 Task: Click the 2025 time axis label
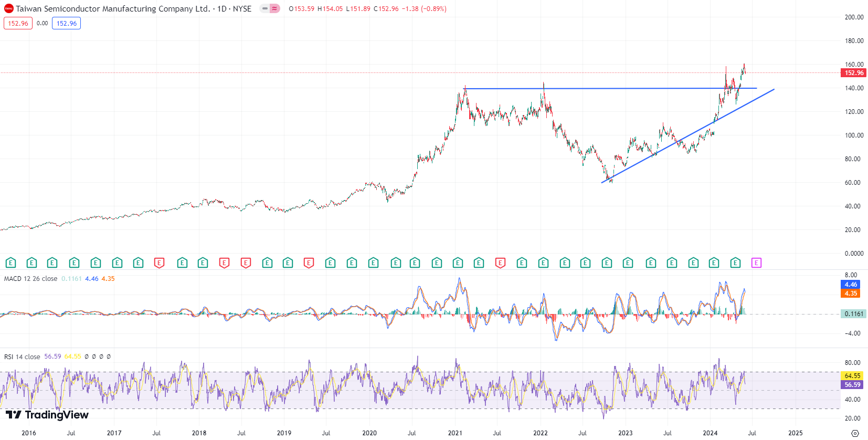796,433
